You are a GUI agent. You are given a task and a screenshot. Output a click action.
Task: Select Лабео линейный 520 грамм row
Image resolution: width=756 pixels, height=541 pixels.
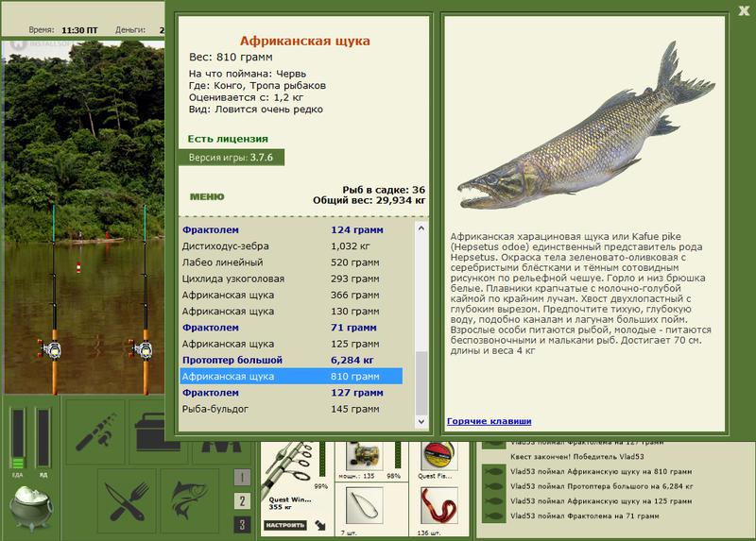point(291,262)
